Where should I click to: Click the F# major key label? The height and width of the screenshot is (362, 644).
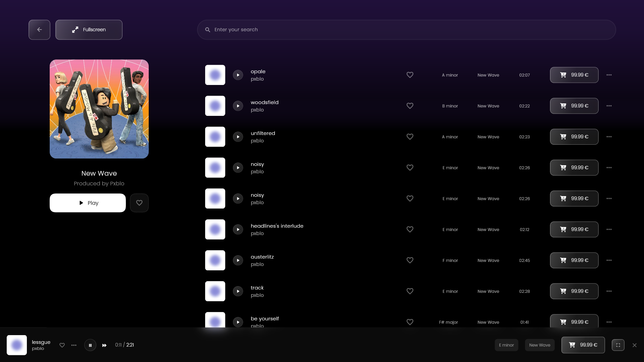448,322
